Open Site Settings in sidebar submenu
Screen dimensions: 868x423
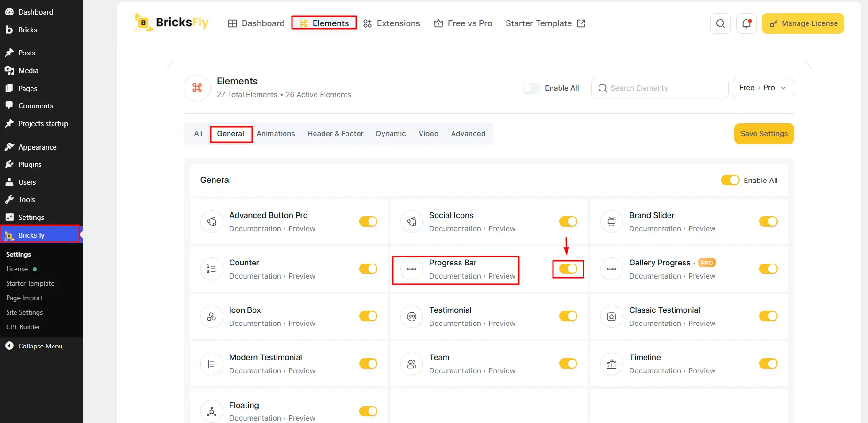point(24,312)
